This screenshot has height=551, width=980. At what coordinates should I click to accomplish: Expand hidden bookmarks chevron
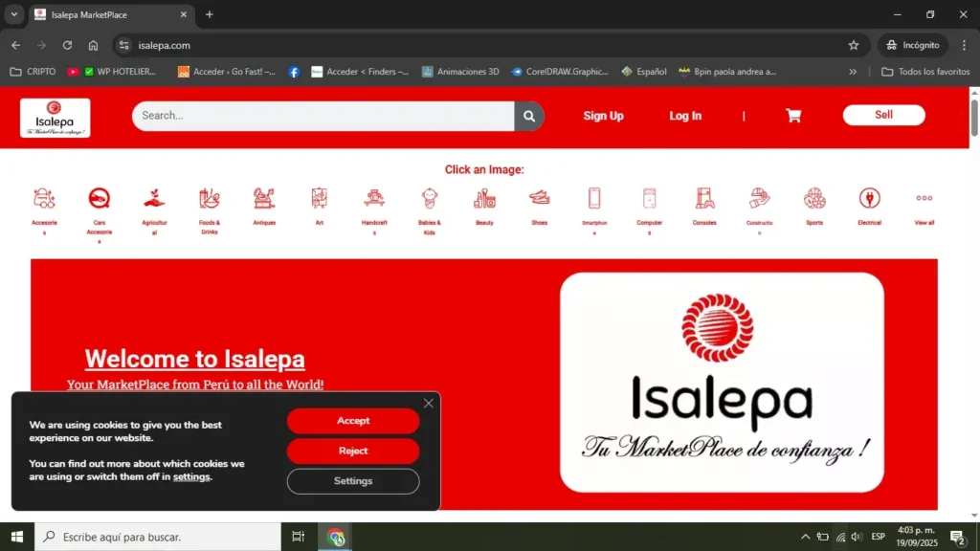point(853,72)
